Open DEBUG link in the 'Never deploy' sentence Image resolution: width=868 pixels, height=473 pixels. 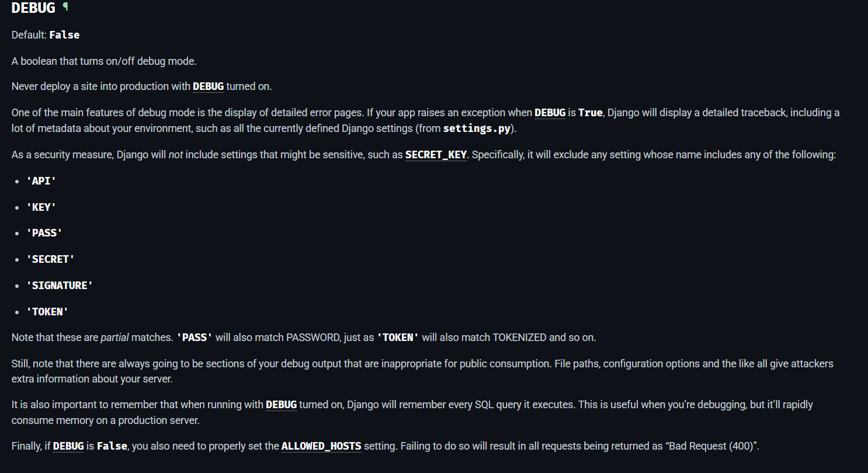208,86
